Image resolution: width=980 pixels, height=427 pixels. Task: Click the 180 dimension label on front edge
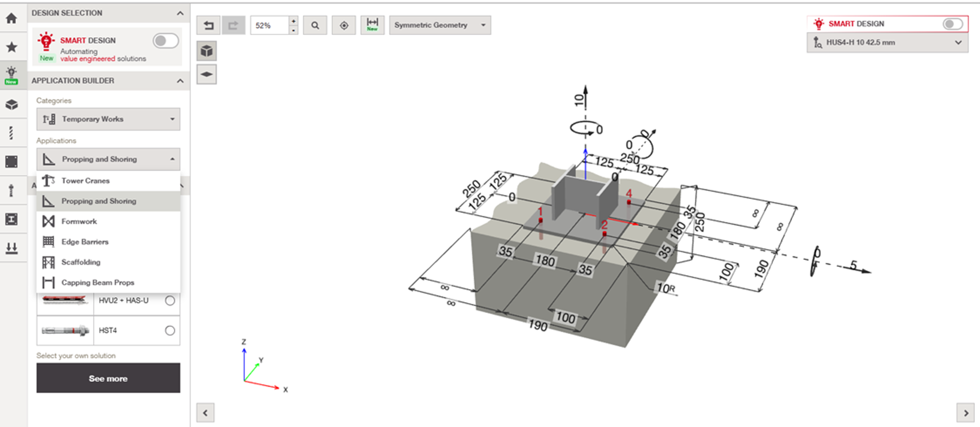coord(545,261)
